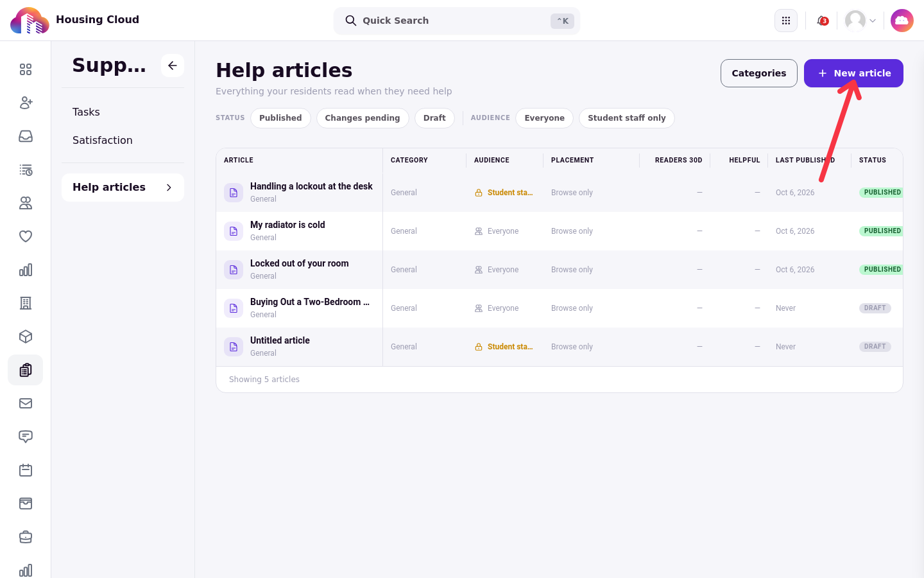The width and height of the screenshot is (924, 578).
Task: Open the scheduled list icon in sidebar
Action: click(26, 170)
